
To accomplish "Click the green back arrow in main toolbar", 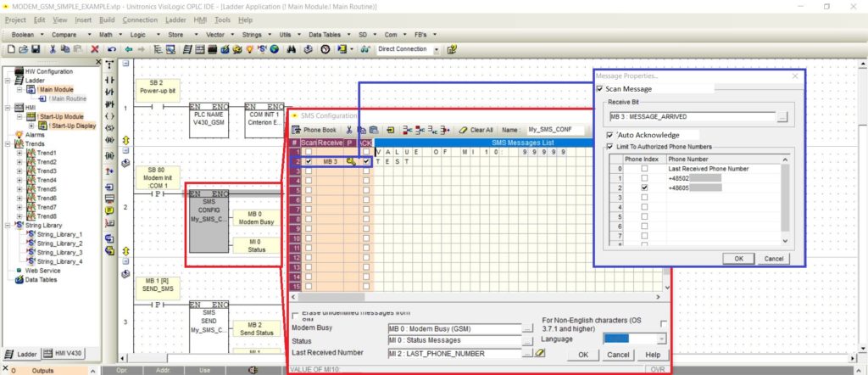I will click(x=129, y=49).
